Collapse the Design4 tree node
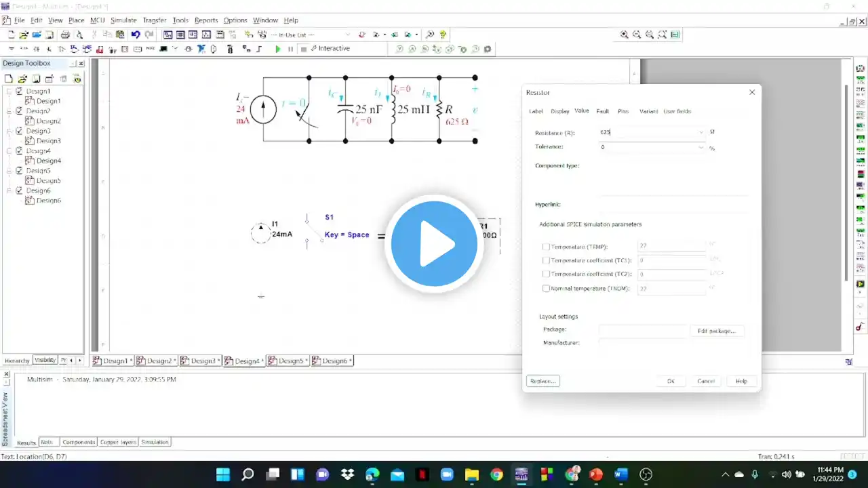 point(9,150)
